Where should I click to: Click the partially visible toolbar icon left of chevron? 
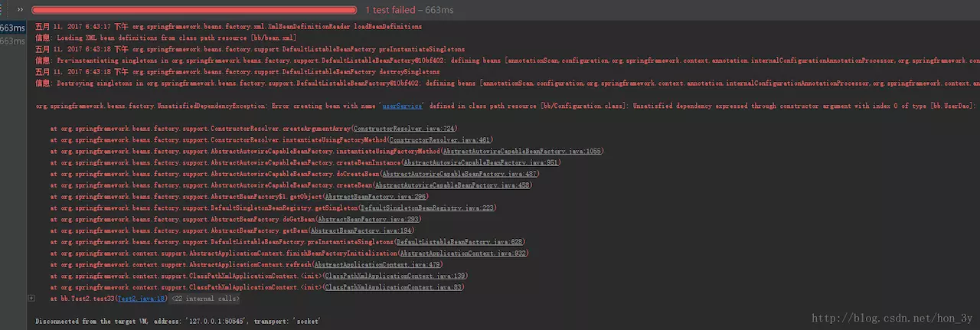click(2, 10)
